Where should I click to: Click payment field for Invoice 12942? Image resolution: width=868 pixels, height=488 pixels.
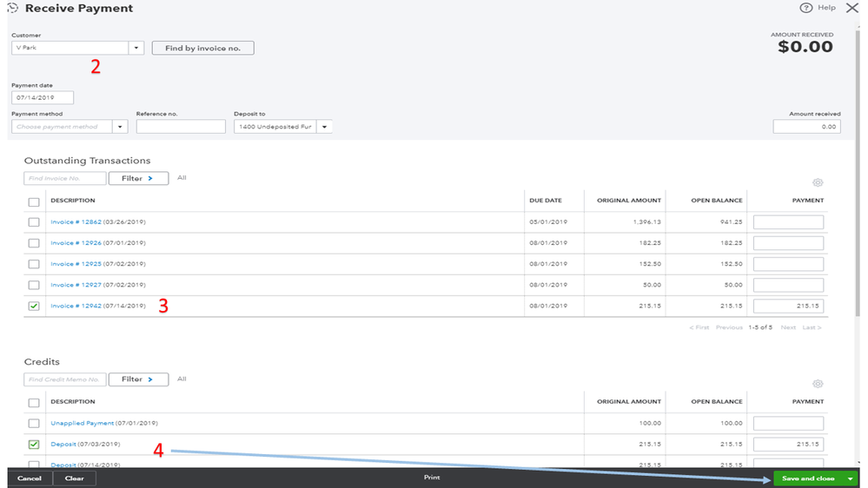[788, 306]
